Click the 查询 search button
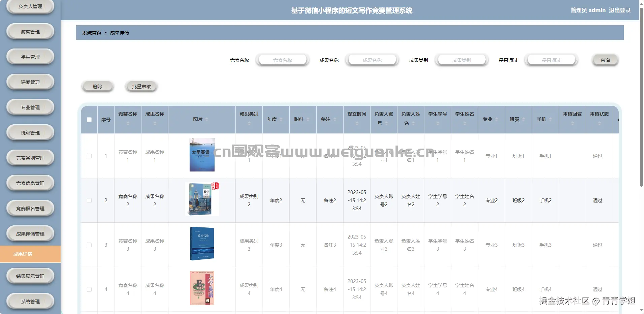 point(605,60)
